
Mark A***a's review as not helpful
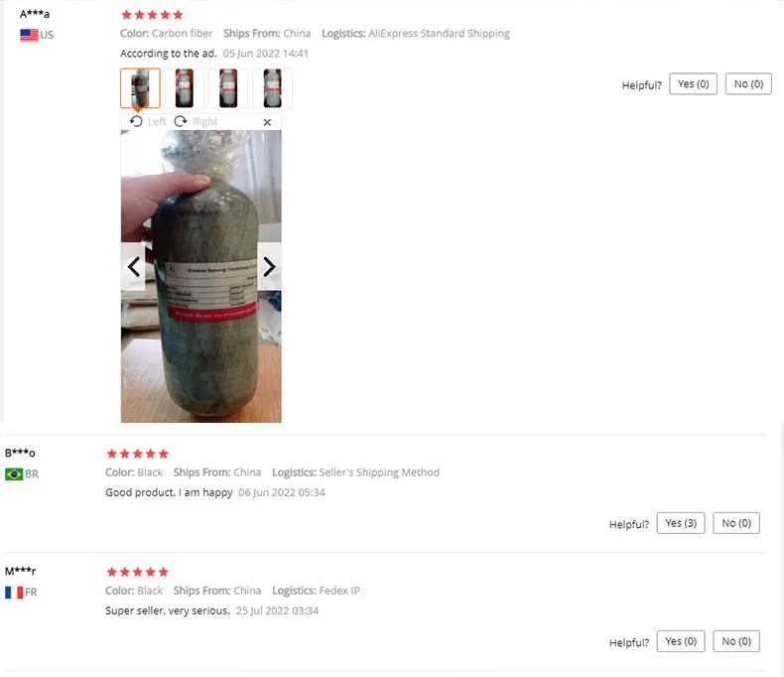[748, 84]
